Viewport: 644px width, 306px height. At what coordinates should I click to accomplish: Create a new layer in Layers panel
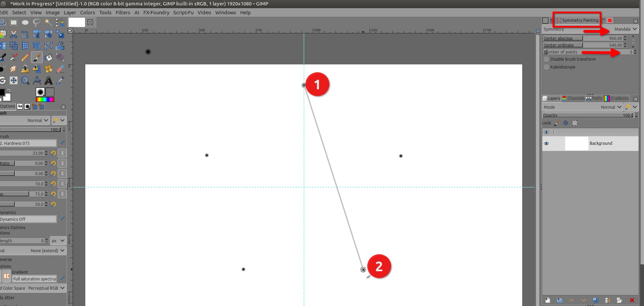tap(548, 300)
